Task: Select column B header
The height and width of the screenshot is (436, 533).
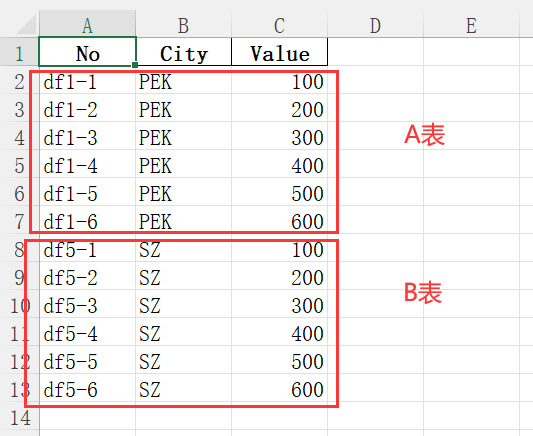Action: [184, 24]
